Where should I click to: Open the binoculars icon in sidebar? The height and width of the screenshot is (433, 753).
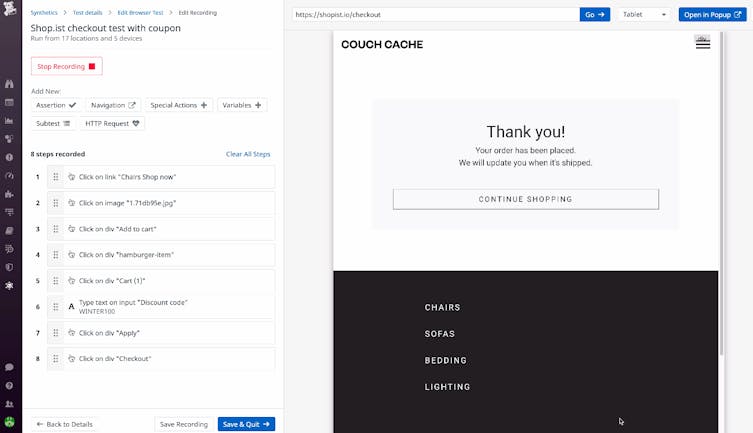[9, 84]
